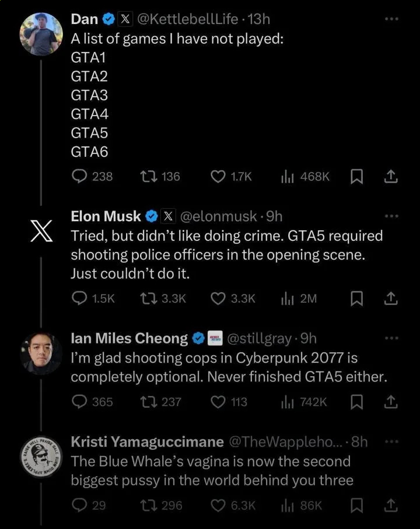
Task: Open more options on Elon Musk's reply
Action: pyautogui.click(x=391, y=216)
